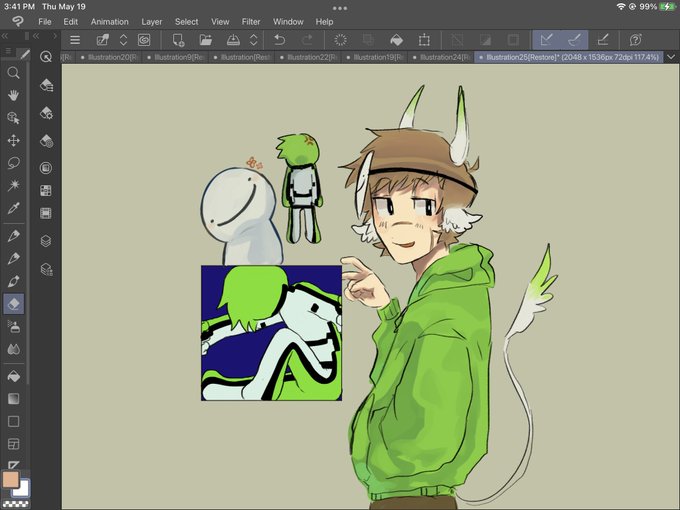680x510 pixels.
Task: Open the Edit menu
Action: [71, 22]
